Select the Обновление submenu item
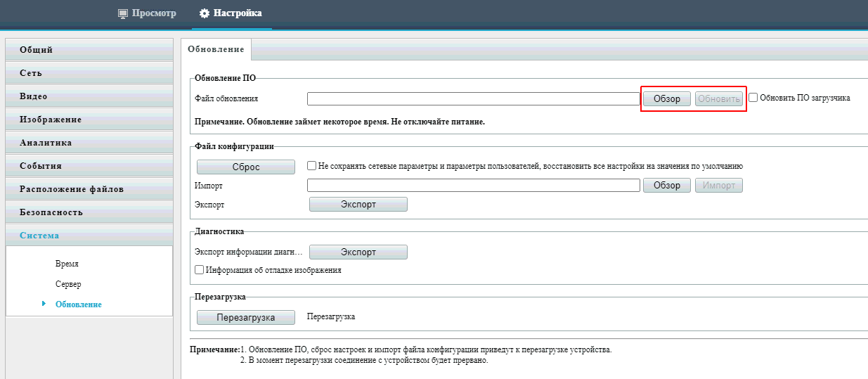868x379 pixels. [78, 304]
